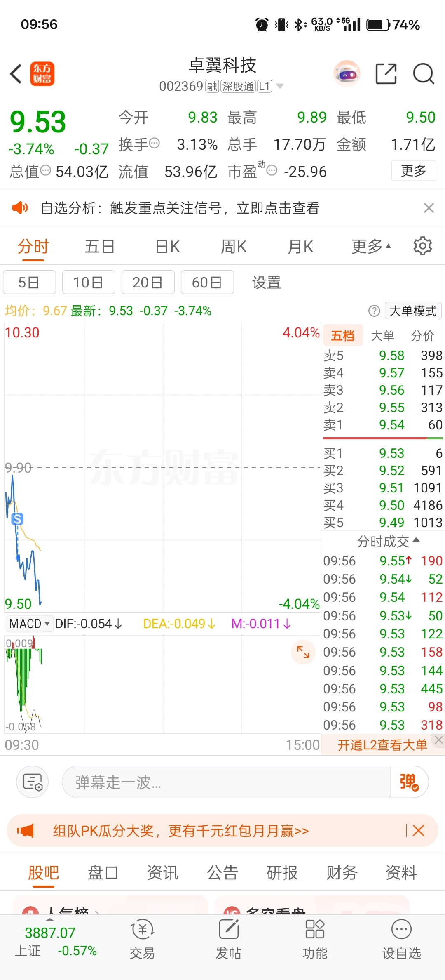
Task: Close the 开通L2查看大单 prompt
Action: 439,740
